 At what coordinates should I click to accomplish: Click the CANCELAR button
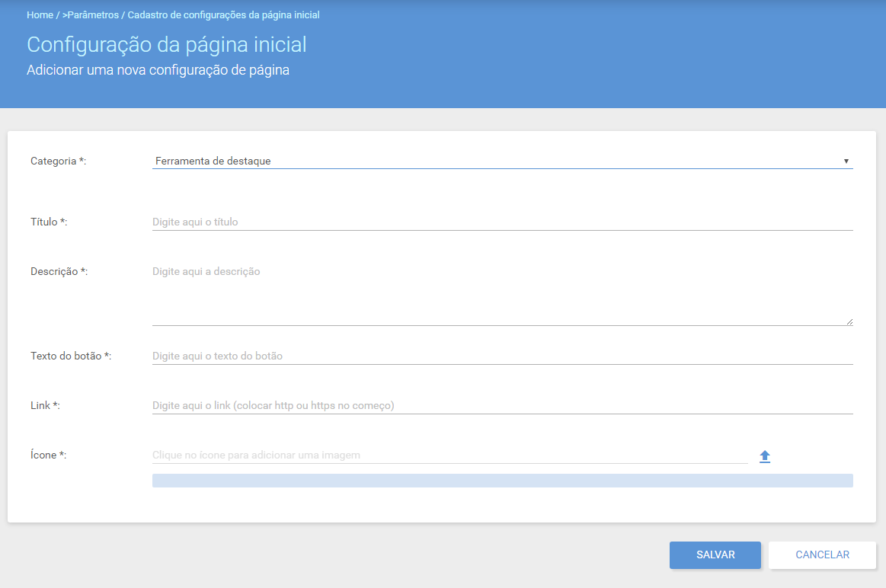click(822, 555)
